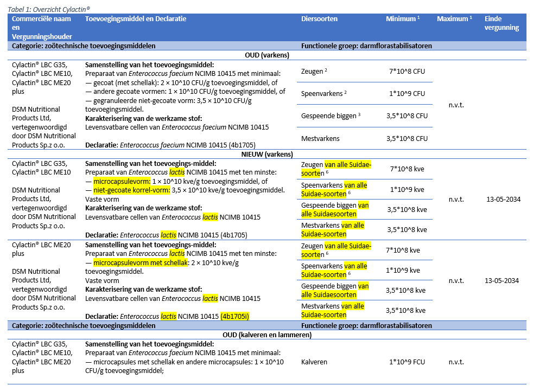This screenshot has height=392, width=533.
Task: Click the 'Kalveren' animal species cell
Action: coord(314,362)
